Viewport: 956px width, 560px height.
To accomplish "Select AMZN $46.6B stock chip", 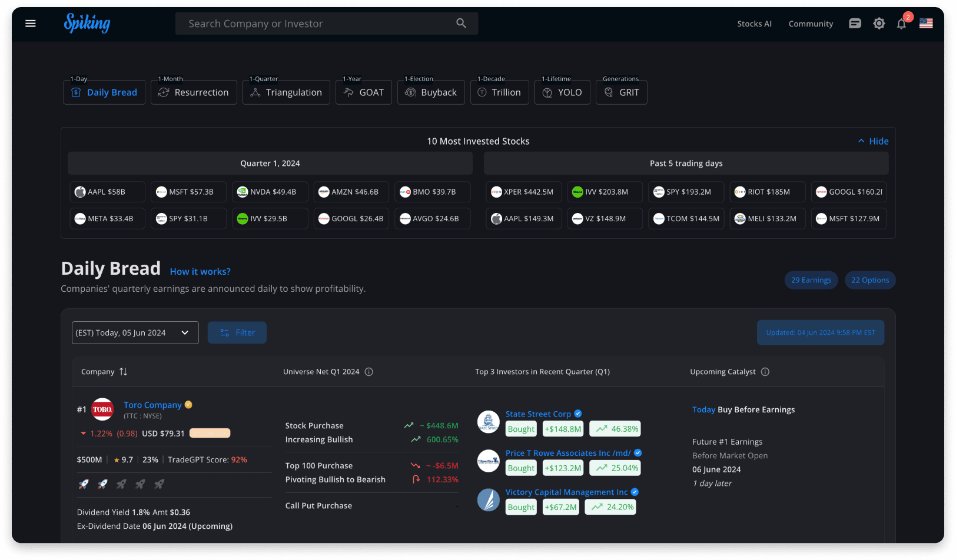I will 351,192.
